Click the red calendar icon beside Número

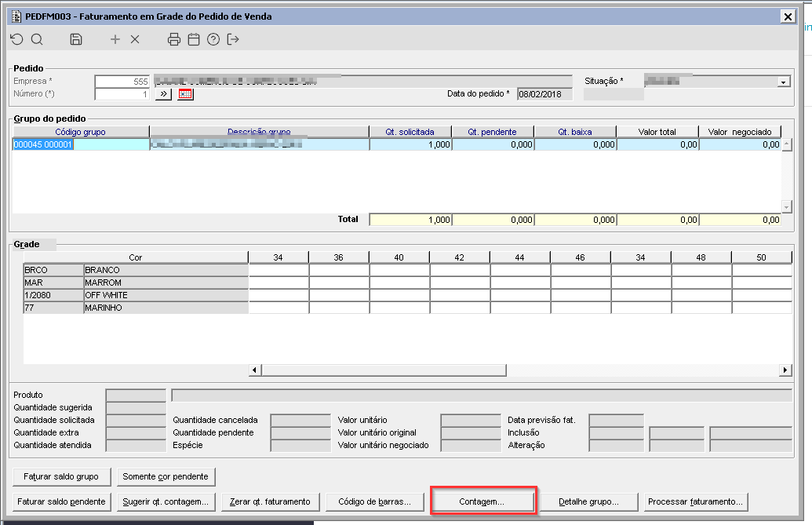pyautogui.click(x=185, y=94)
